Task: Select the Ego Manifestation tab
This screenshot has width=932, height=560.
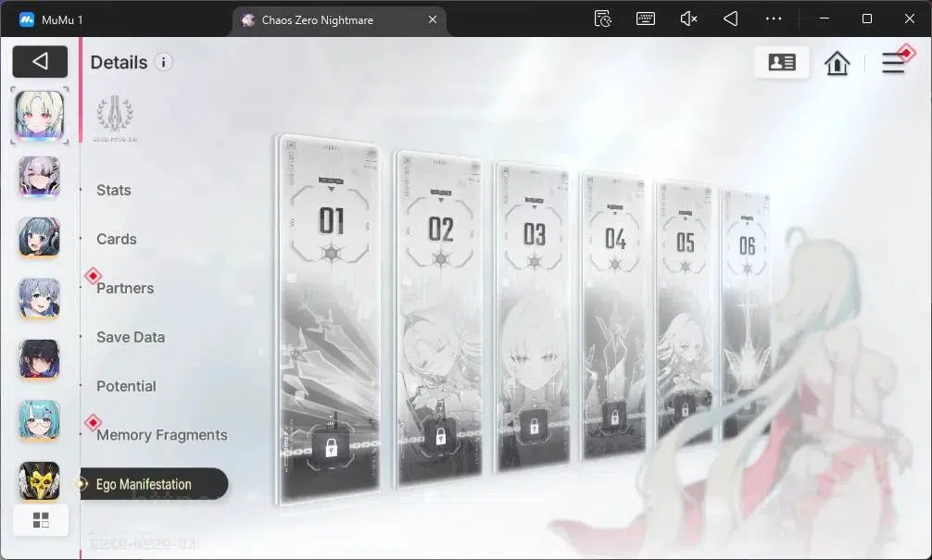Action: 154,484
